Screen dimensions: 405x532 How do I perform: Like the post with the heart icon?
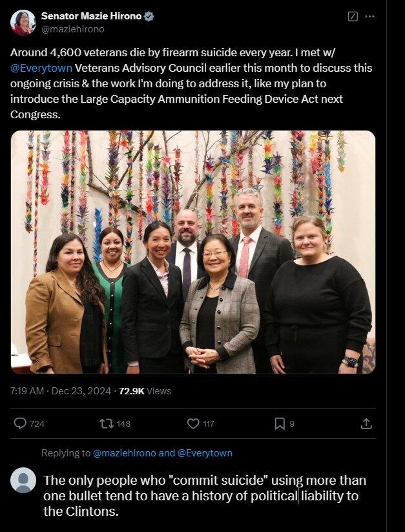[192, 423]
